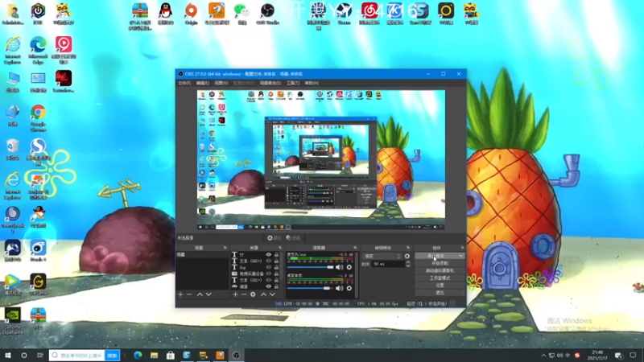644x362 pixels.
Task: Click the OBS icon in the taskbar
Action: tap(236, 356)
